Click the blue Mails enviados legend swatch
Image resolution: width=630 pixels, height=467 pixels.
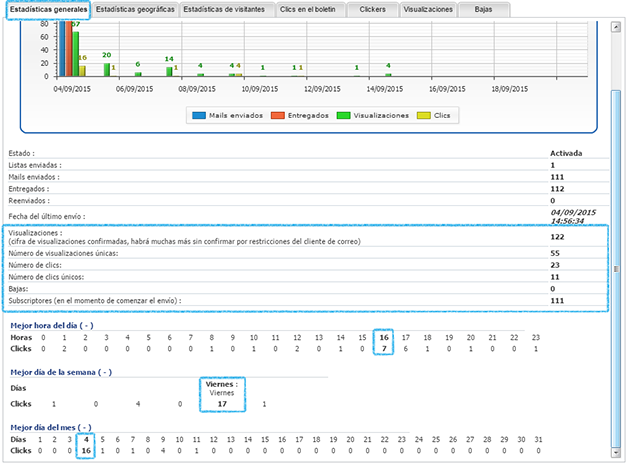coord(199,116)
